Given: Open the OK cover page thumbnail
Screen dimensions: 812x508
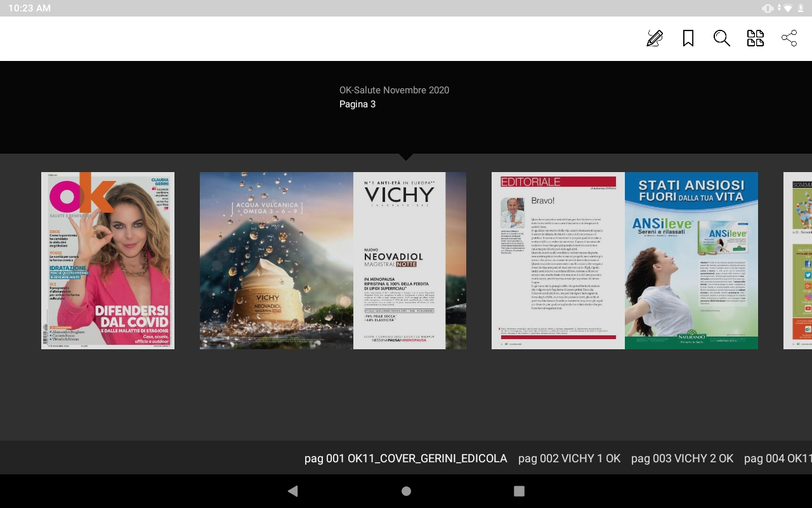Looking at the screenshot, I should (x=108, y=260).
